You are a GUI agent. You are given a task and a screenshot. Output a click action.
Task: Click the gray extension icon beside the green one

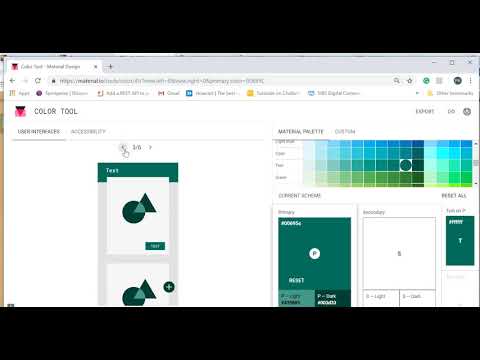pyautogui.click(x=439, y=81)
